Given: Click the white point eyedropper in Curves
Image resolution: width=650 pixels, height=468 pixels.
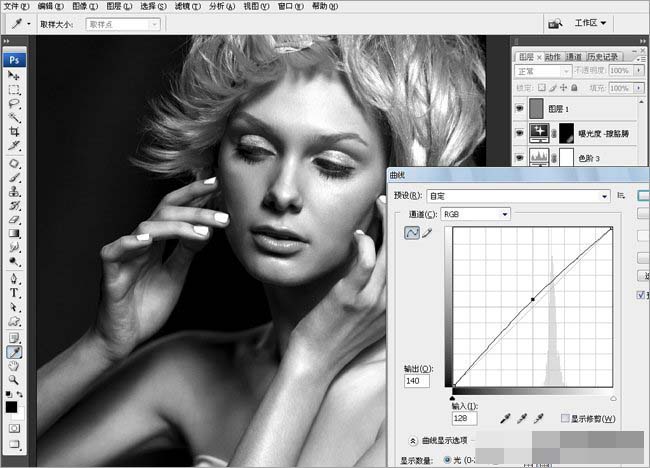Looking at the screenshot, I should (x=538, y=418).
